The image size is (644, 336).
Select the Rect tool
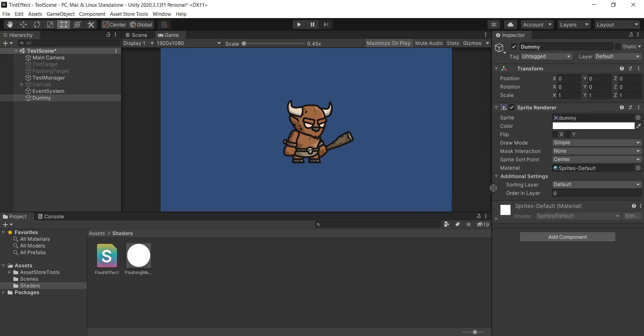pyautogui.click(x=63, y=24)
